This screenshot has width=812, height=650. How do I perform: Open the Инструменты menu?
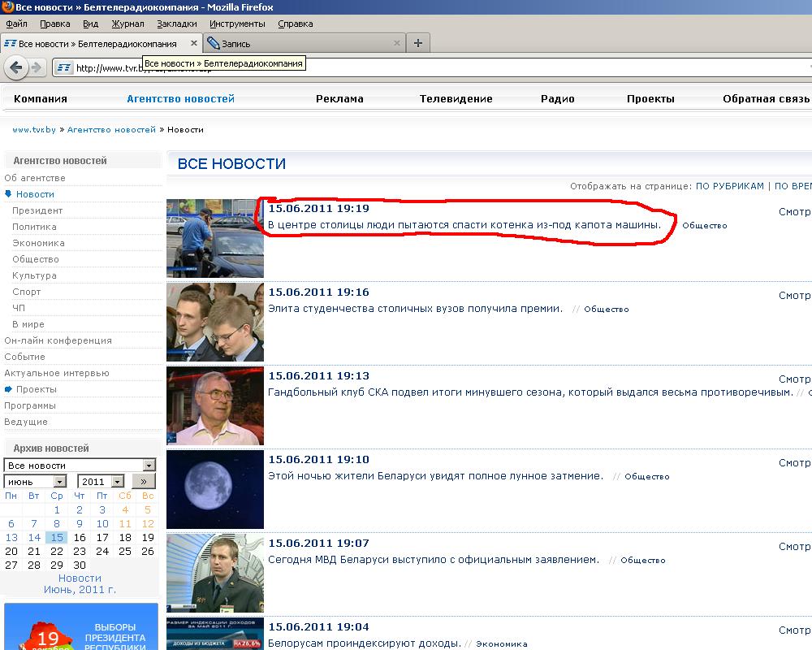[237, 24]
